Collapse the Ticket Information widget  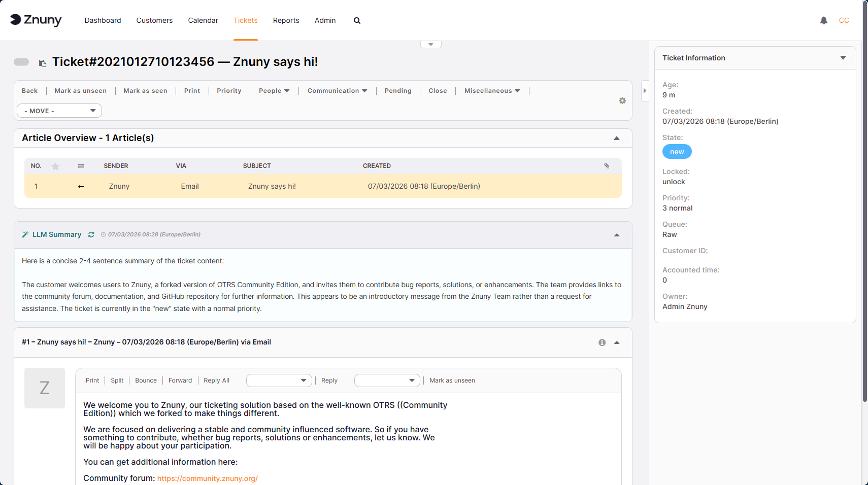pyautogui.click(x=843, y=58)
